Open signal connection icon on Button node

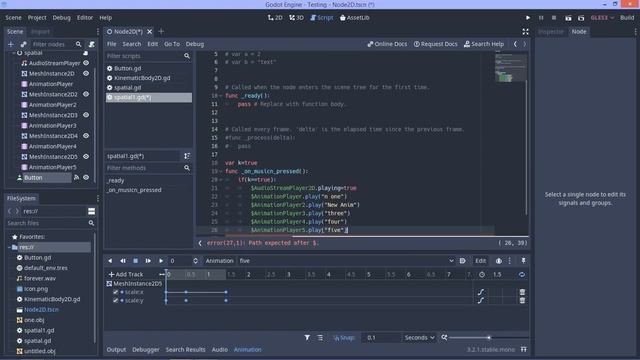click(x=76, y=178)
